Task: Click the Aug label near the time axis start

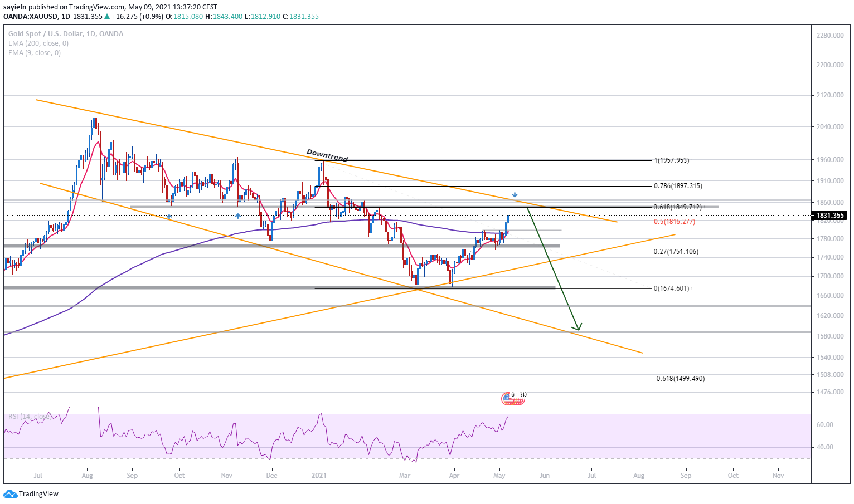Action: (87, 476)
